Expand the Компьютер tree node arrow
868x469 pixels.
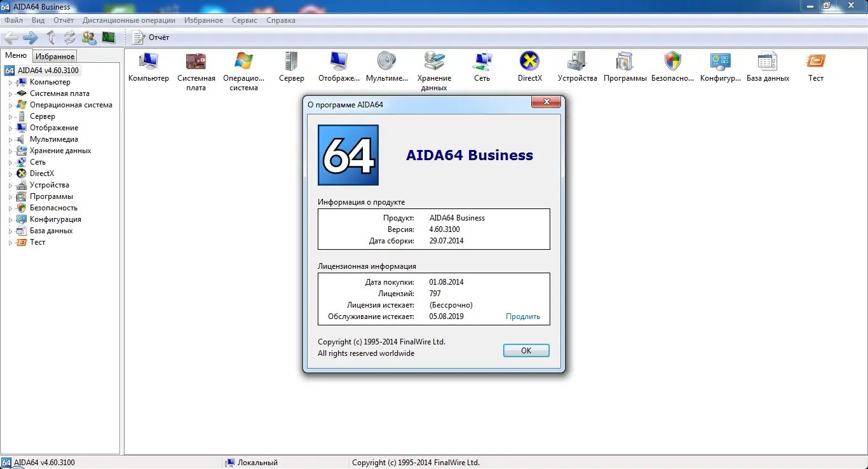pyautogui.click(x=10, y=83)
